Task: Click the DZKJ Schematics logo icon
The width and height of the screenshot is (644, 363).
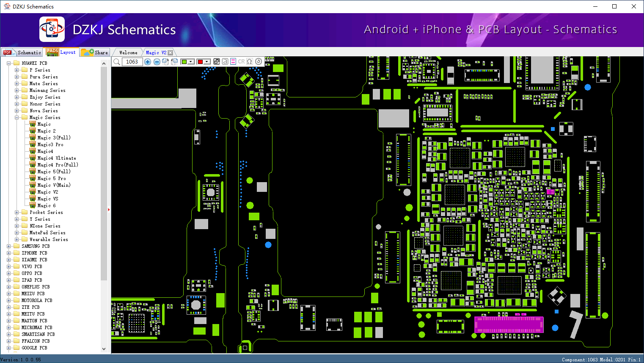Action: pyautogui.click(x=52, y=29)
